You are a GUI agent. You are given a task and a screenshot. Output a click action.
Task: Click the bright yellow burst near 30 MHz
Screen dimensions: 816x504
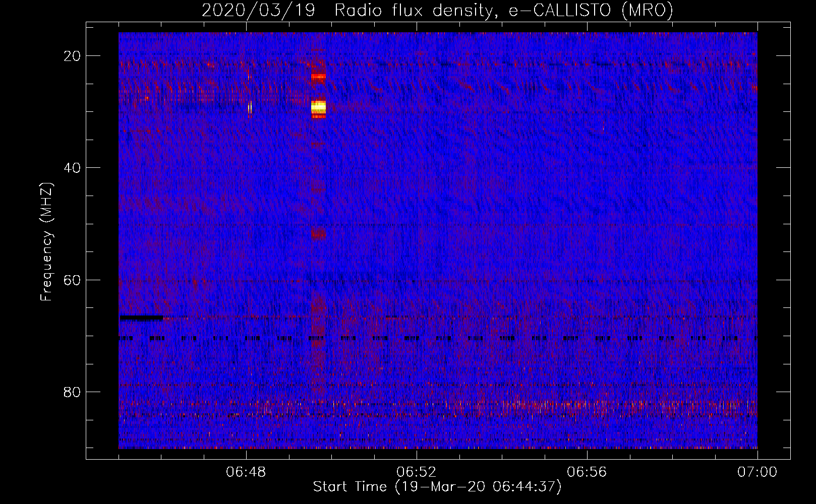pyautogui.click(x=318, y=106)
